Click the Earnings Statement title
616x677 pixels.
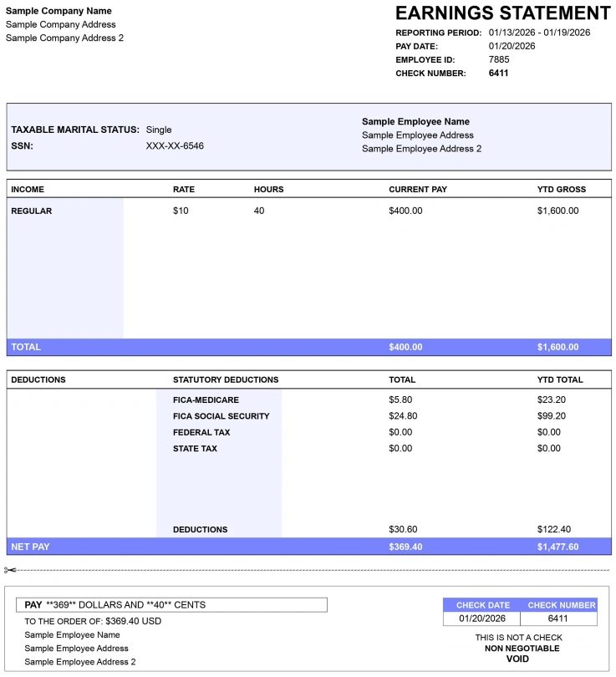coord(502,13)
